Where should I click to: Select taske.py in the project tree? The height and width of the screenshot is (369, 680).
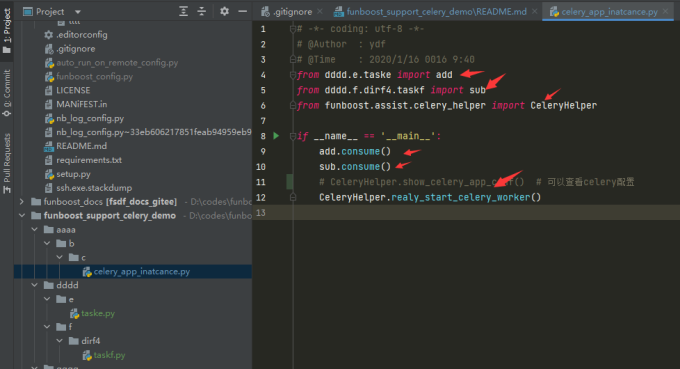(x=98, y=313)
